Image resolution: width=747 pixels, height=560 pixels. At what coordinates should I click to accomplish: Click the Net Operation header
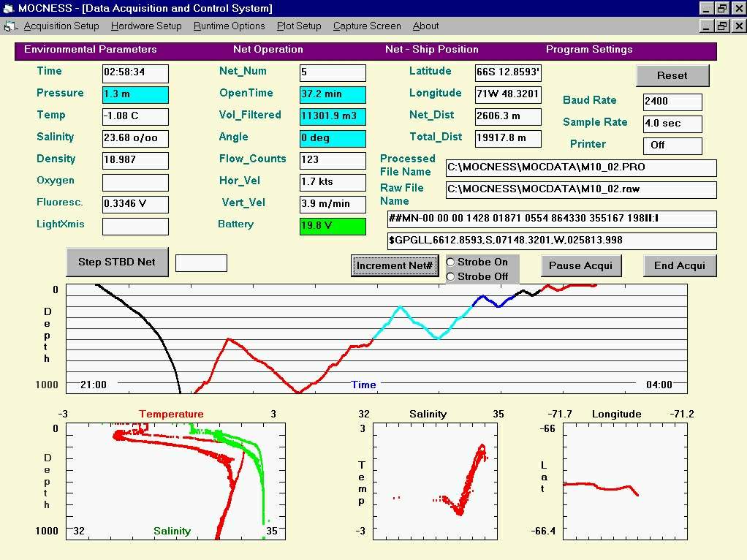[x=268, y=50]
